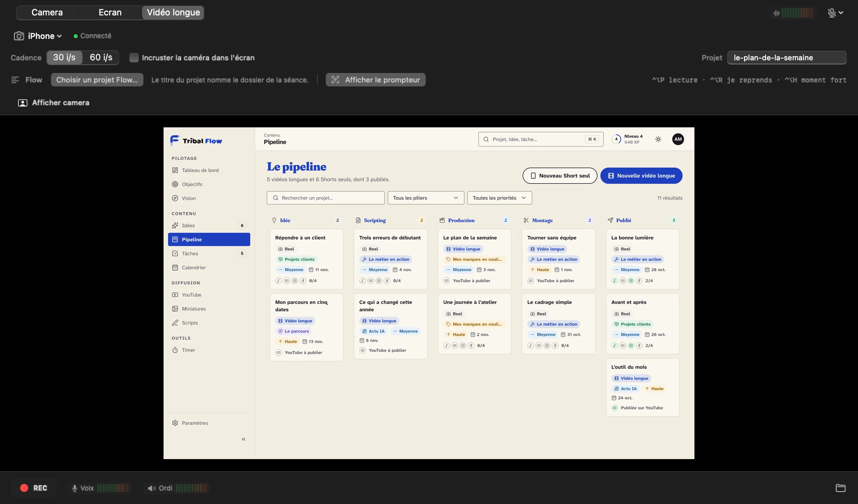The height and width of the screenshot is (504, 858).
Task: Select 30 i/s cadence
Action: point(64,58)
